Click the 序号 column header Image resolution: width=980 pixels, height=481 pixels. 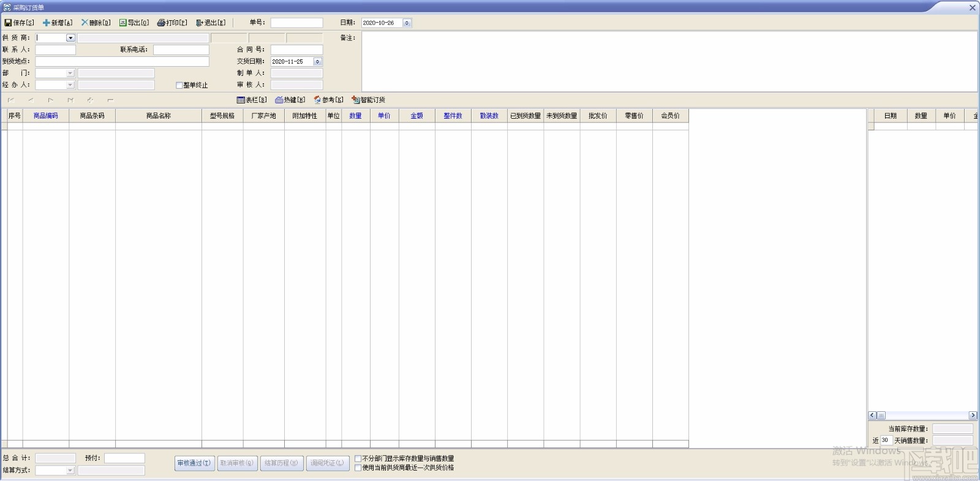point(15,116)
